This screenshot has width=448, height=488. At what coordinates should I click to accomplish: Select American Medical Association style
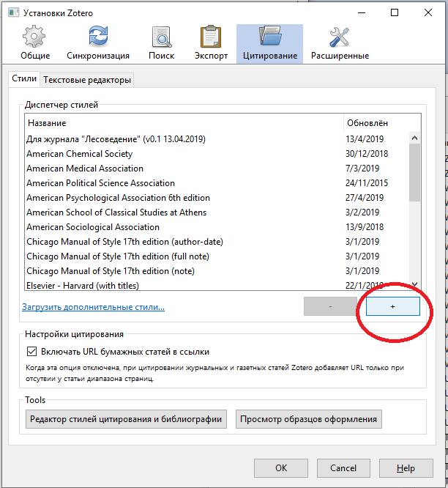coord(217,169)
